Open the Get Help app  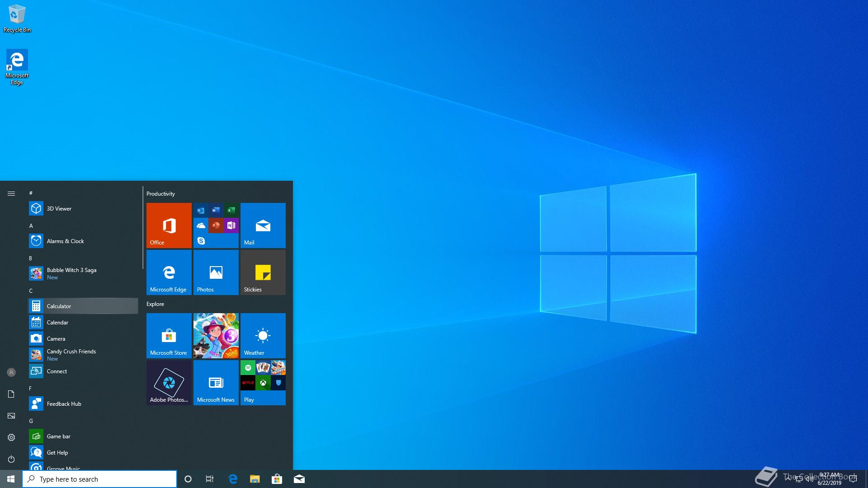pos(83,452)
